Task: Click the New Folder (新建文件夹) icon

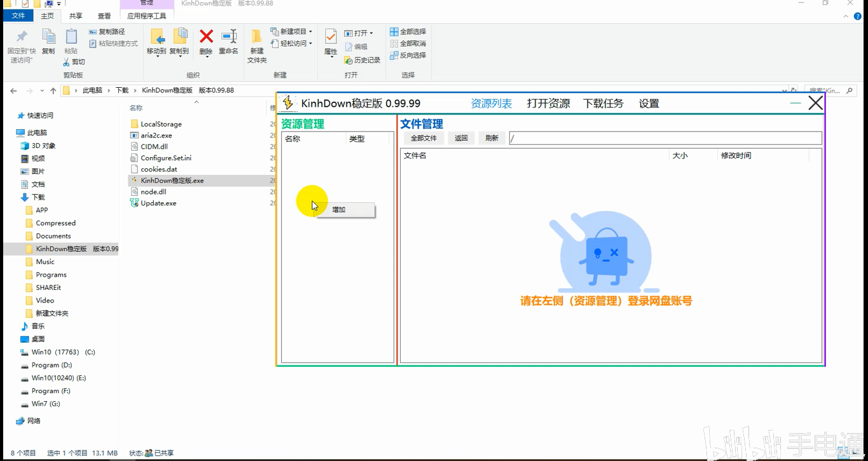Action: pos(257,36)
